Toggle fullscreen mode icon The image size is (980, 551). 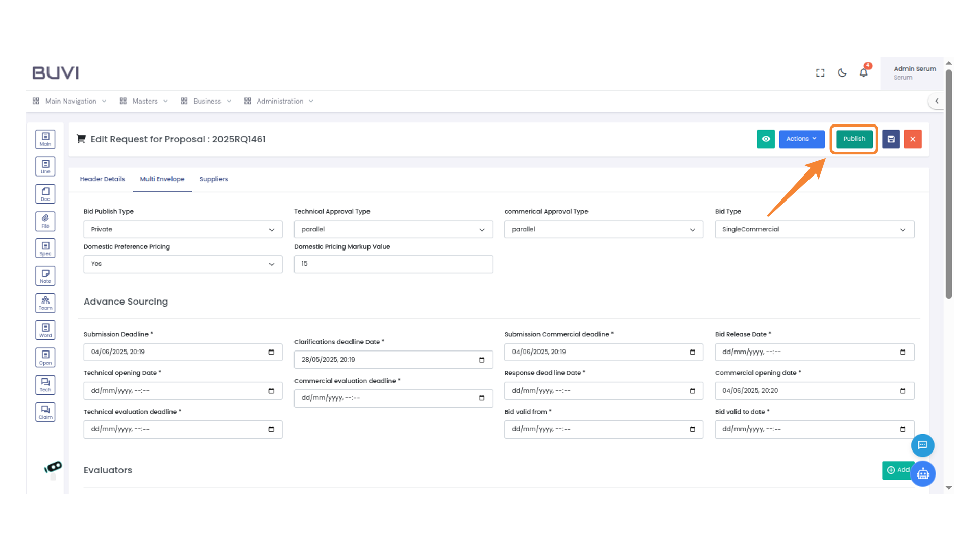pos(820,73)
